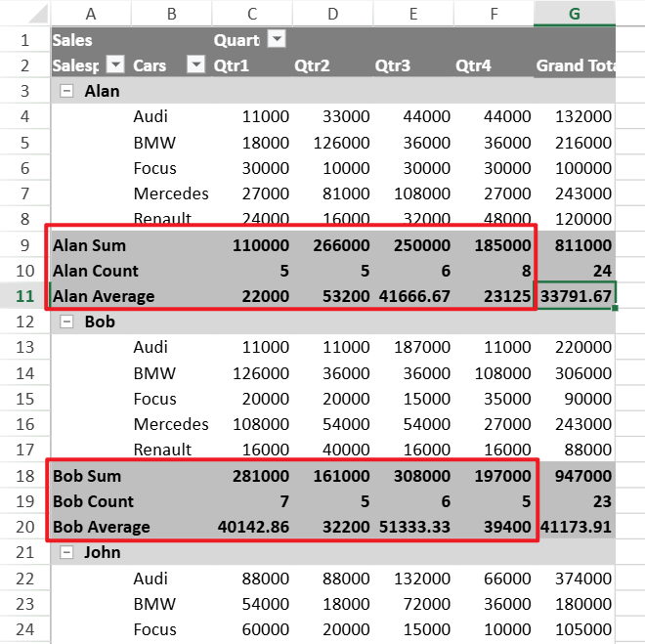Select cell with value 41666.67
This screenshot has height=644, width=645.
point(413,296)
